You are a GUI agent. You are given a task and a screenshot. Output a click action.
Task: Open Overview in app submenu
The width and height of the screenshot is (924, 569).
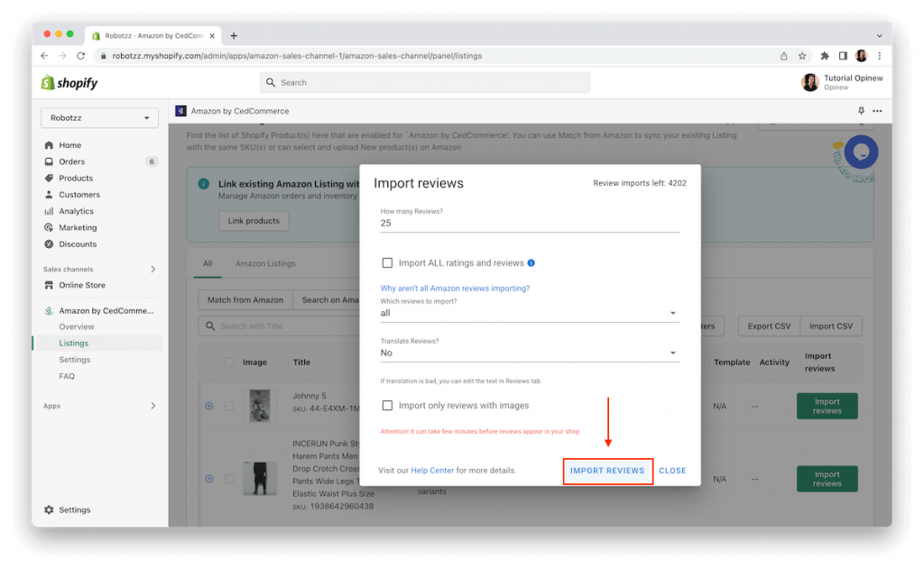coord(77,326)
